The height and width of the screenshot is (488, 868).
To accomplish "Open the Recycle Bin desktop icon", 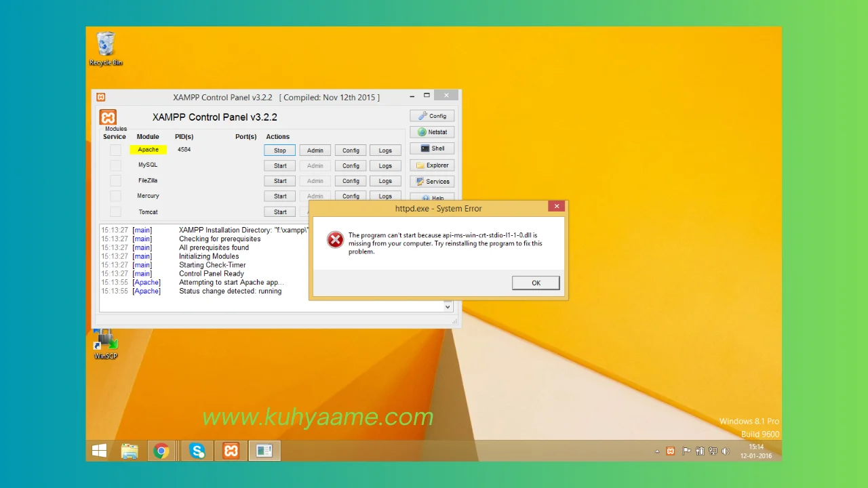I will (106, 49).
